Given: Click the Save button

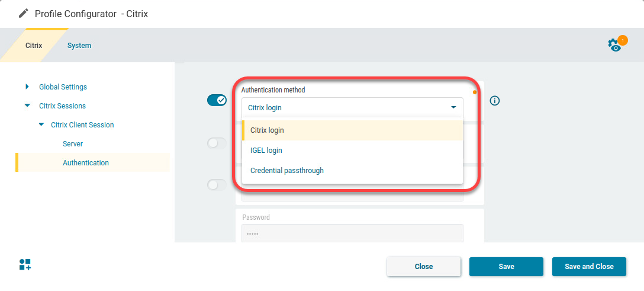Looking at the screenshot, I should pos(506,267).
